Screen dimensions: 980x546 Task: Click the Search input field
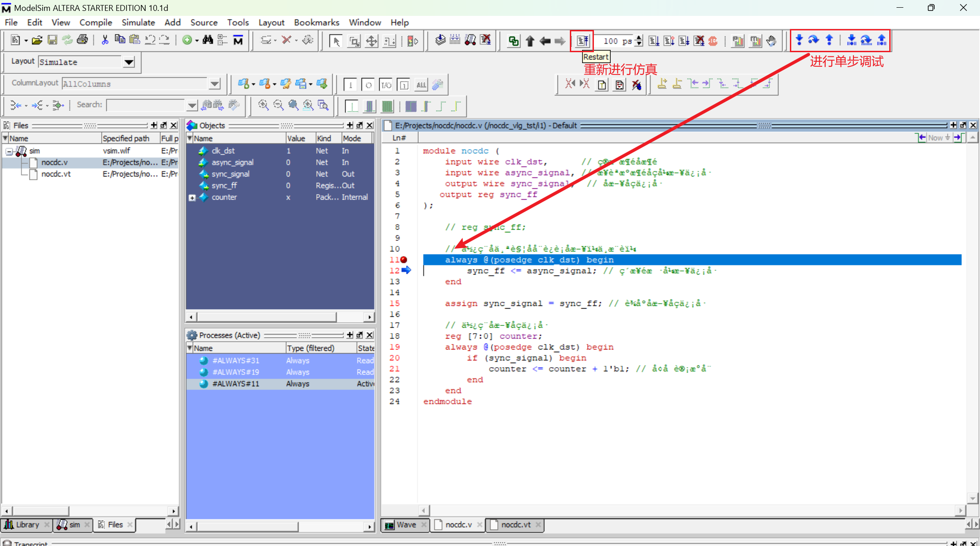(146, 105)
